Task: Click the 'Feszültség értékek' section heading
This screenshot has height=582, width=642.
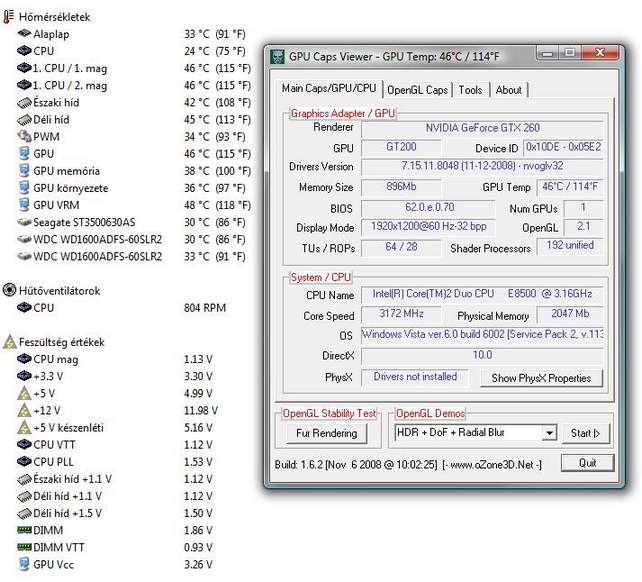Action: point(61,342)
